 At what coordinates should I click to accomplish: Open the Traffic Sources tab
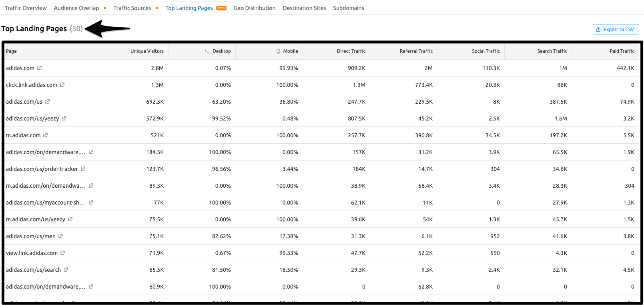pos(132,8)
